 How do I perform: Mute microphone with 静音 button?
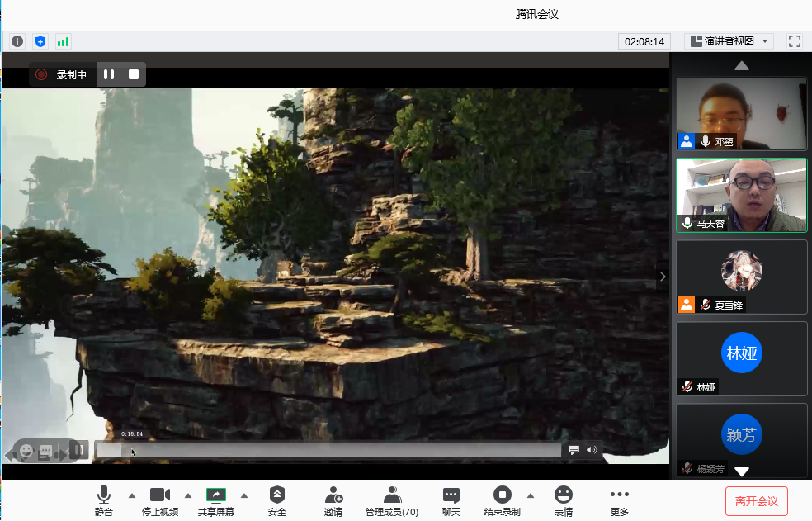pos(104,501)
